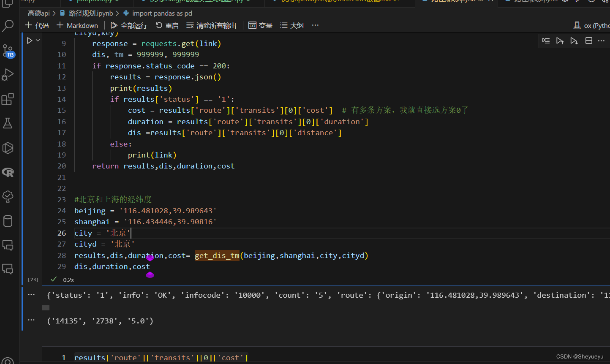Open Source Control view with 113 badge
The width and height of the screenshot is (610, 364).
(x=8, y=51)
